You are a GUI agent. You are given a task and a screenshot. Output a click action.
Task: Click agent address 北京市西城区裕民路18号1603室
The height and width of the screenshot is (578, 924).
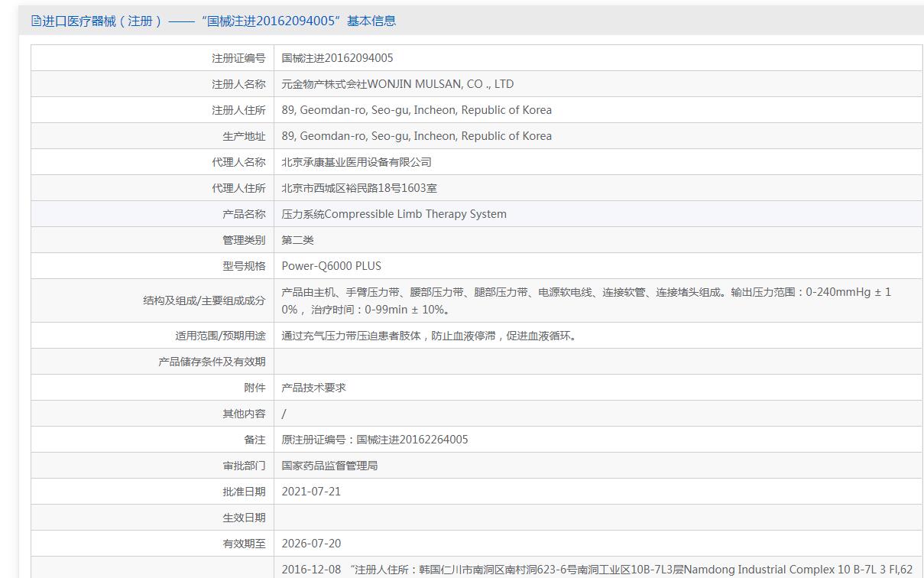point(359,188)
